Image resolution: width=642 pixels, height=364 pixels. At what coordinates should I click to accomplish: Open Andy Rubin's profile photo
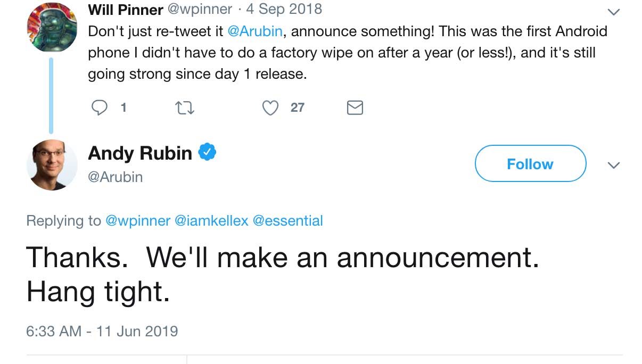(52, 165)
